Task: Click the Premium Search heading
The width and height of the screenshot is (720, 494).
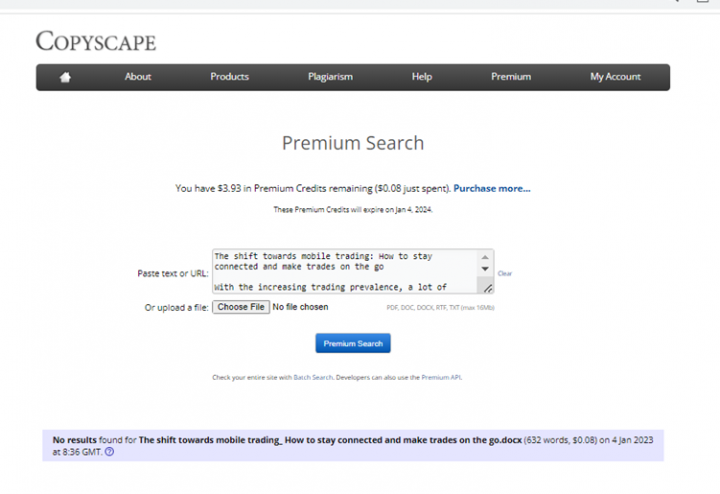Action: 353,143
